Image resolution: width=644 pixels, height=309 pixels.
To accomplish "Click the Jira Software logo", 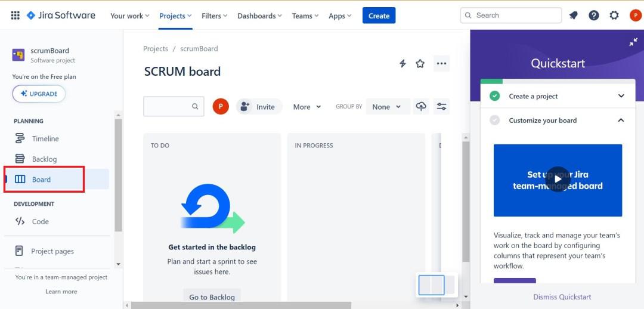I will (x=61, y=16).
